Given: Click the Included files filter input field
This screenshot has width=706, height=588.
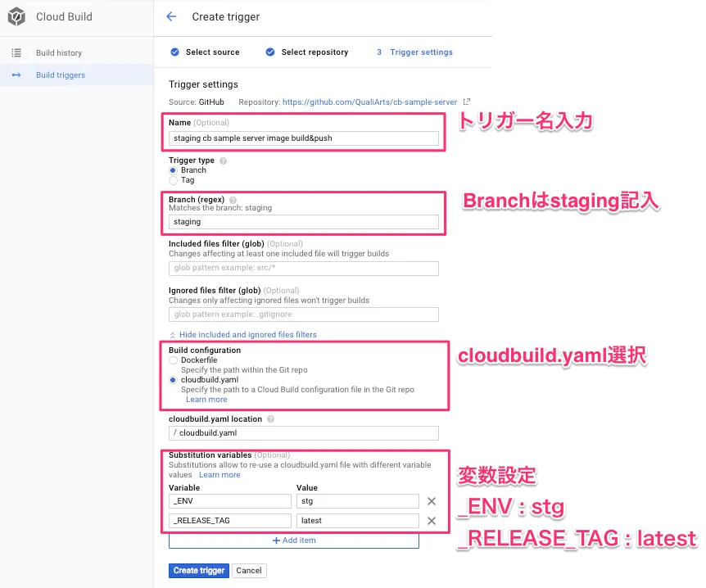Looking at the screenshot, I should (304, 269).
